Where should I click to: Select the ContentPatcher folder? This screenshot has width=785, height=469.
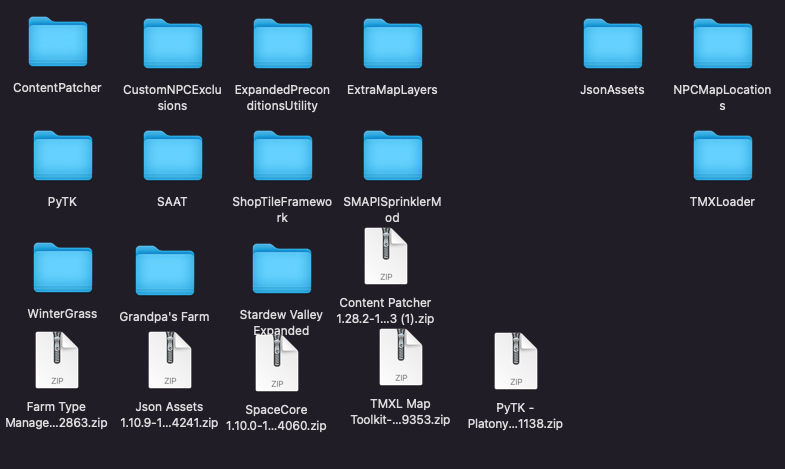point(57,44)
